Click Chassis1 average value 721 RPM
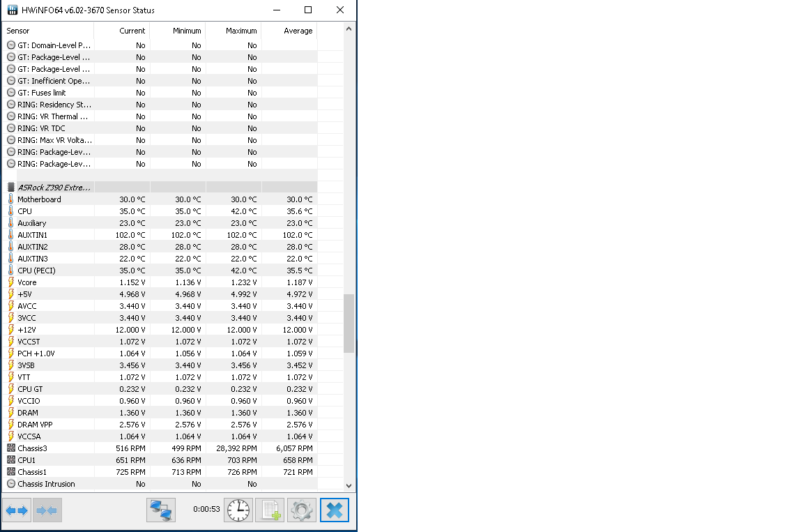 tap(298, 471)
